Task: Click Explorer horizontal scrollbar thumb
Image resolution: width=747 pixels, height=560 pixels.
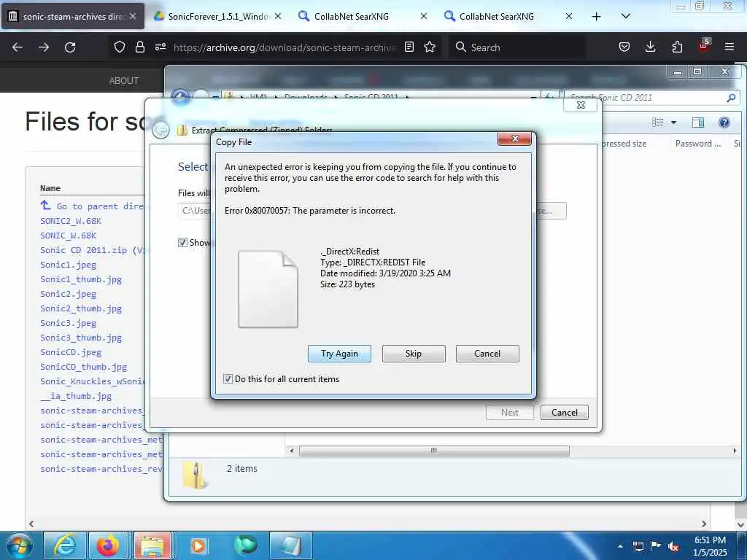Action: point(434,451)
